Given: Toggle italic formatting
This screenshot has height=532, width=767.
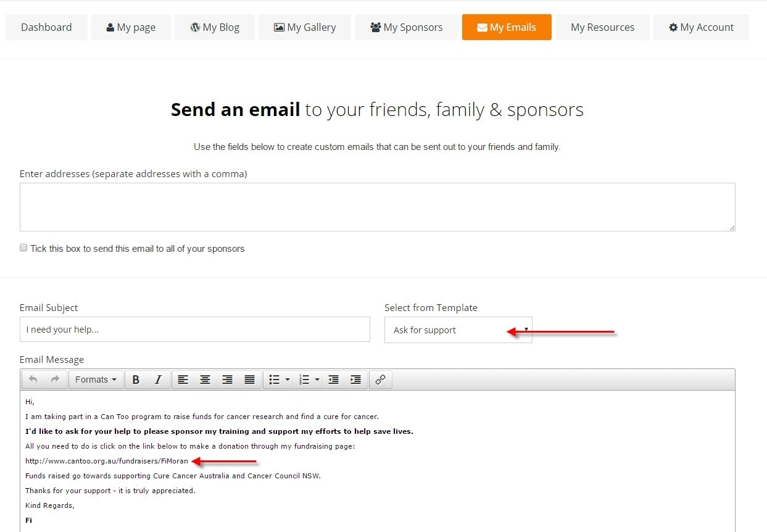Looking at the screenshot, I should tap(158, 380).
